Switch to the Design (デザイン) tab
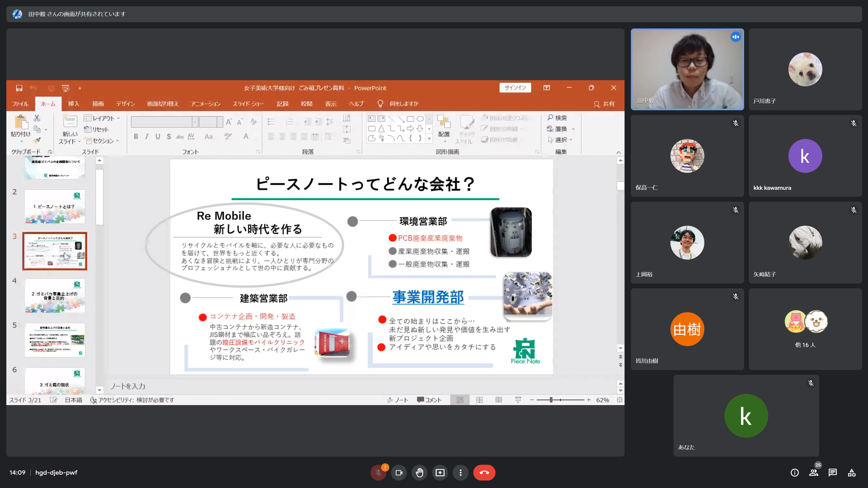The image size is (868, 488). pyautogui.click(x=125, y=104)
